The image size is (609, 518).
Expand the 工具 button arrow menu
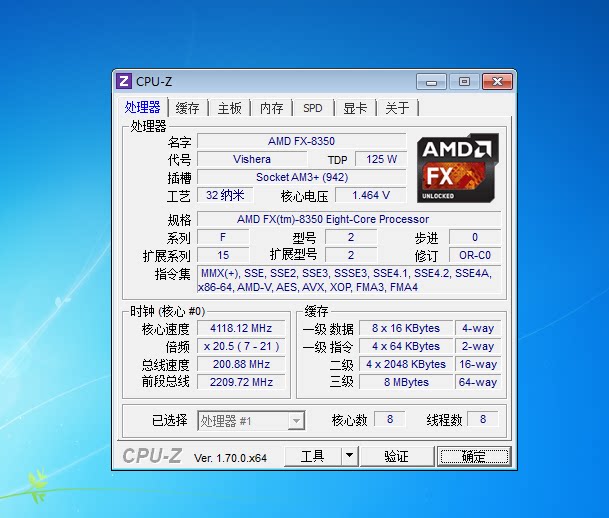click(x=350, y=455)
